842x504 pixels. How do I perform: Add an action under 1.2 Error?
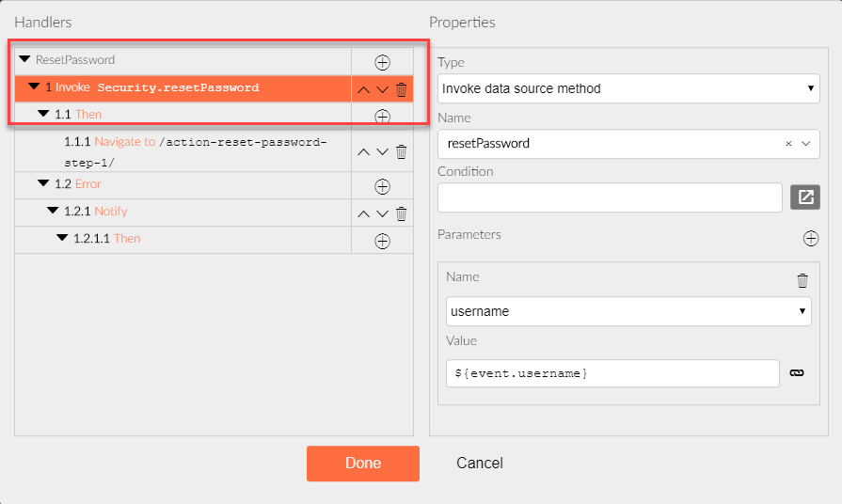[382, 187]
